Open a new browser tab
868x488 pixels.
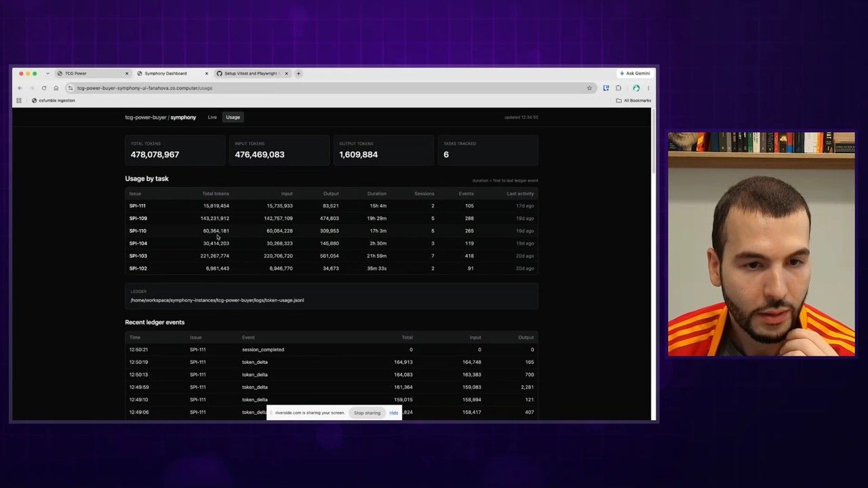[298, 73]
